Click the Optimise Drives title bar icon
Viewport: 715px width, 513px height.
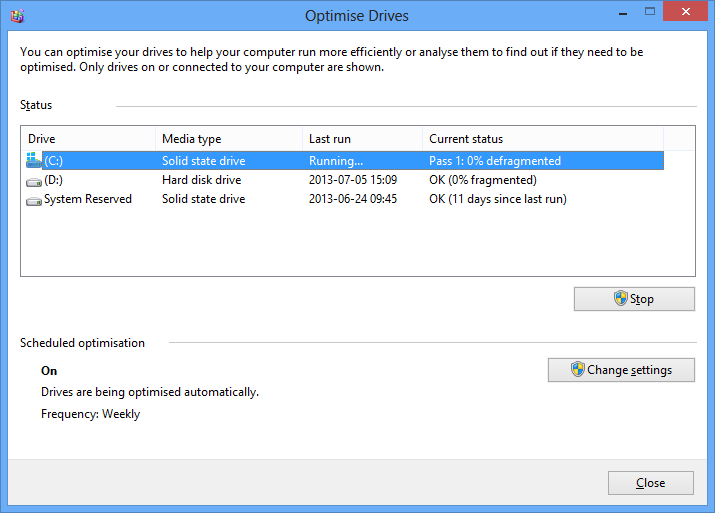click(x=17, y=16)
